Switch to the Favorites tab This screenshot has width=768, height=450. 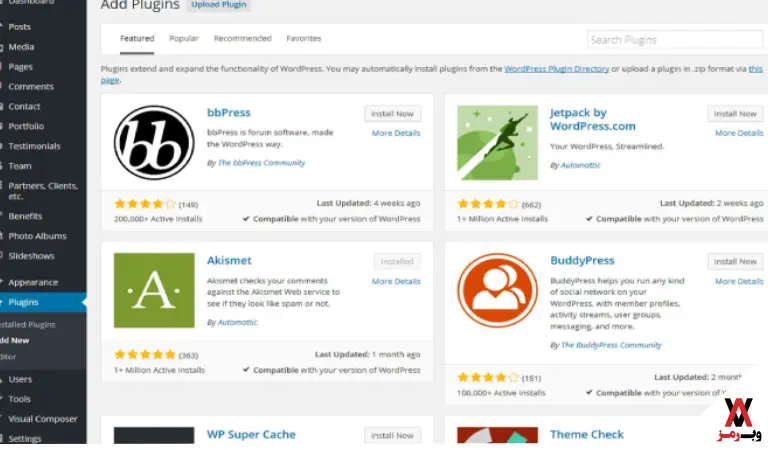pyautogui.click(x=304, y=38)
